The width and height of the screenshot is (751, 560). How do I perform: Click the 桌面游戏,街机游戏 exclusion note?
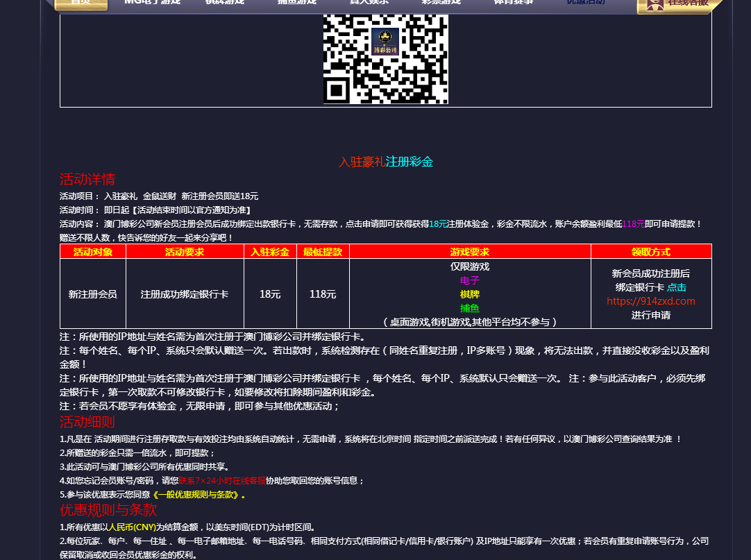(x=470, y=322)
